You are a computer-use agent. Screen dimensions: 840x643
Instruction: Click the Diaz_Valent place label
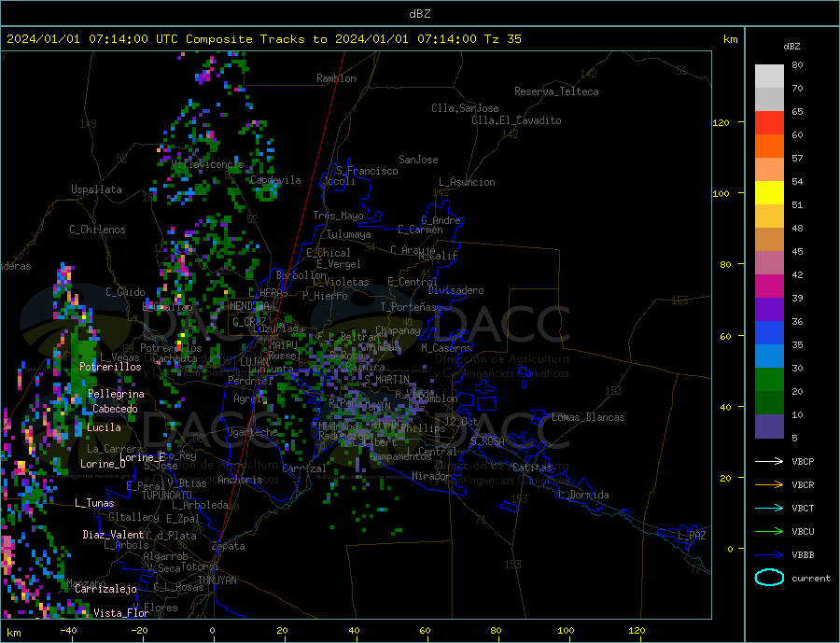[113, 535]
